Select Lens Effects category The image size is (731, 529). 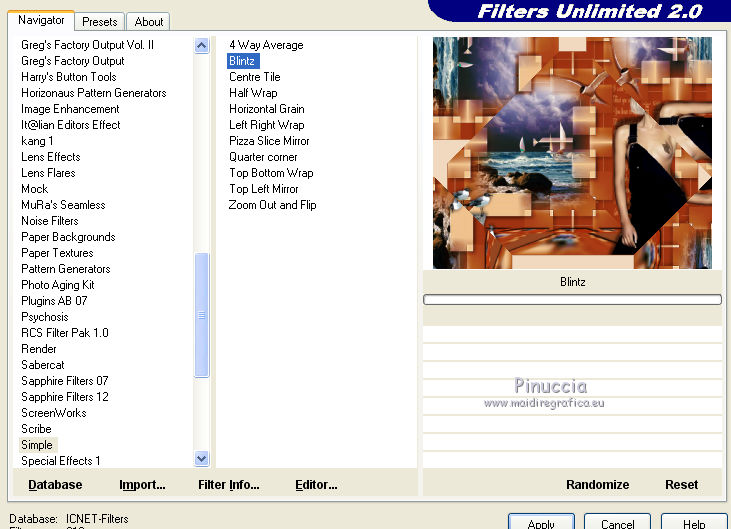click(x=50, y=157)
